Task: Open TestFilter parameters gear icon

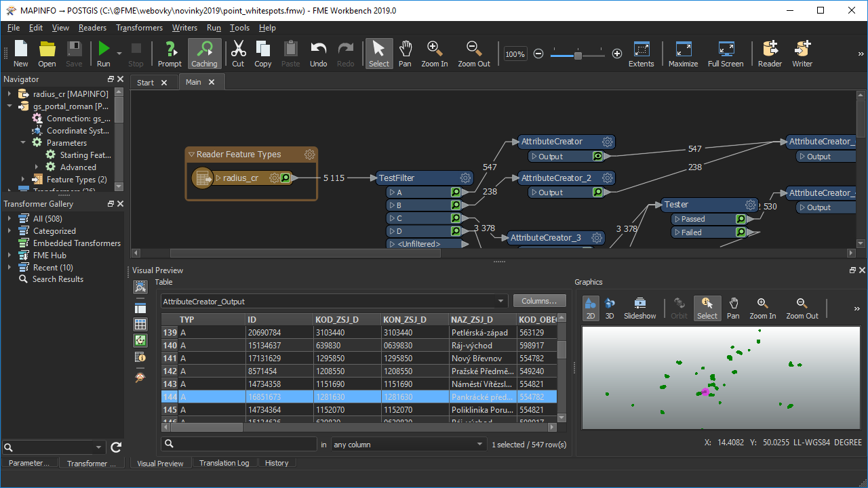Action: [465, 178]
